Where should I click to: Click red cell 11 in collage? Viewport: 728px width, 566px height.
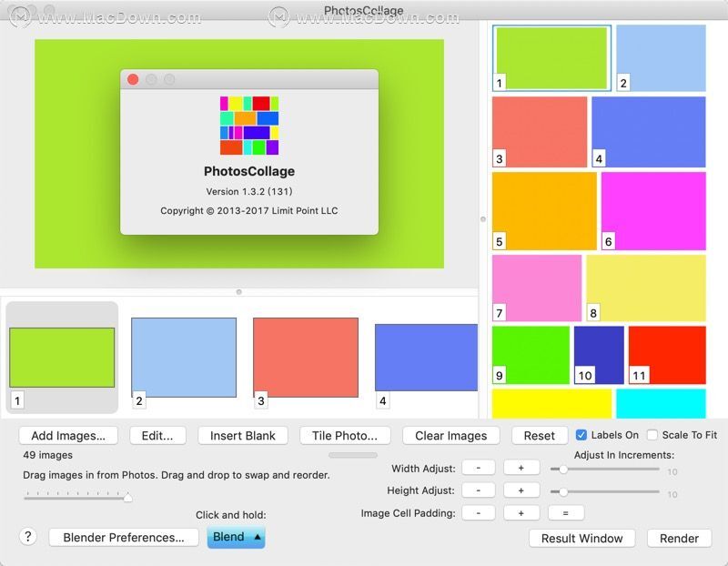[667, 355]
